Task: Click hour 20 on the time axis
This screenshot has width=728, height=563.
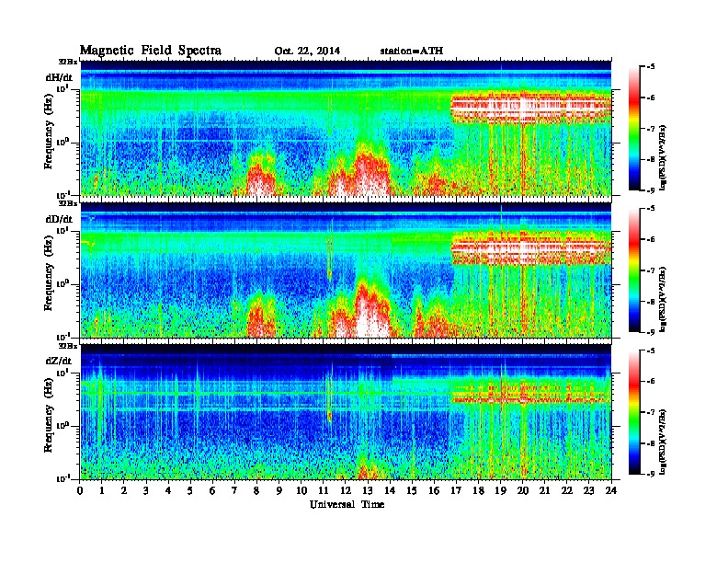Action: pos(523,490)
